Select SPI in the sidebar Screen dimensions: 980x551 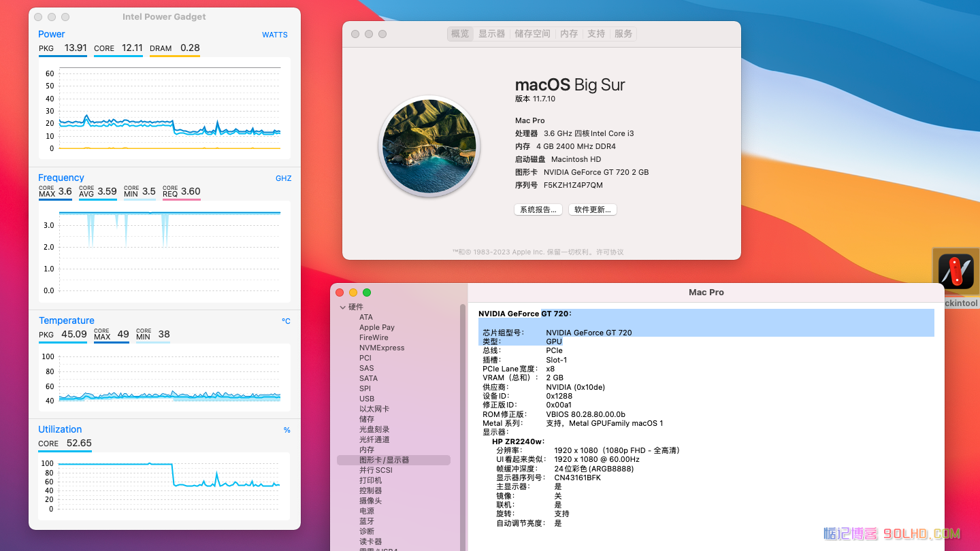pos(365,388)
